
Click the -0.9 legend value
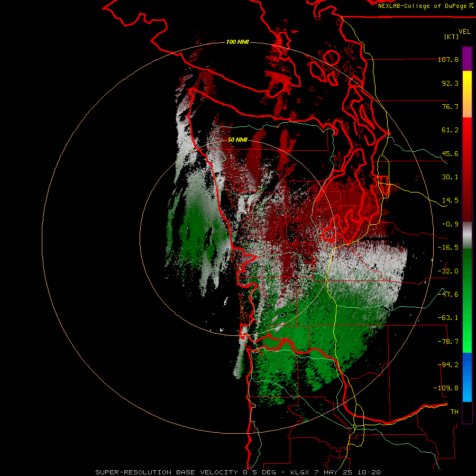pyautogui.click(x=450, y=224)
